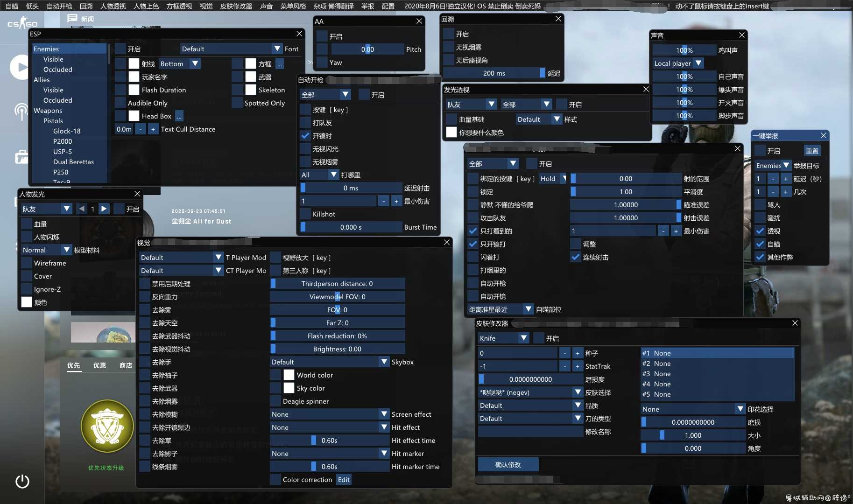Open 方框 options ellipsis button
The height and width of the screenshot is (504, 853).
(280, 64)
